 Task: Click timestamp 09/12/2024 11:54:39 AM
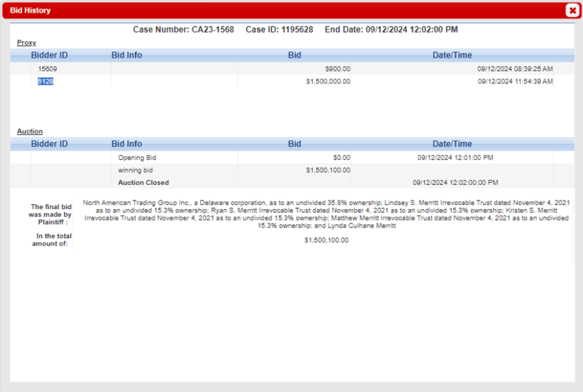point(515,82)
